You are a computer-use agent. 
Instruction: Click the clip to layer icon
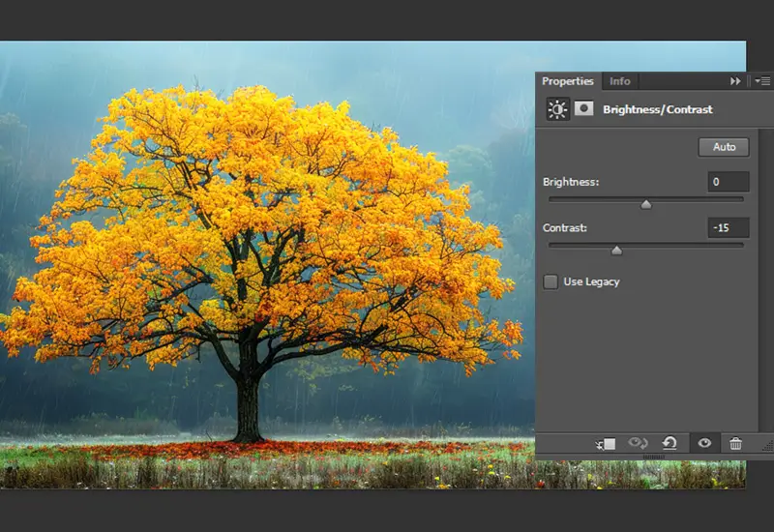pos(607,443)
